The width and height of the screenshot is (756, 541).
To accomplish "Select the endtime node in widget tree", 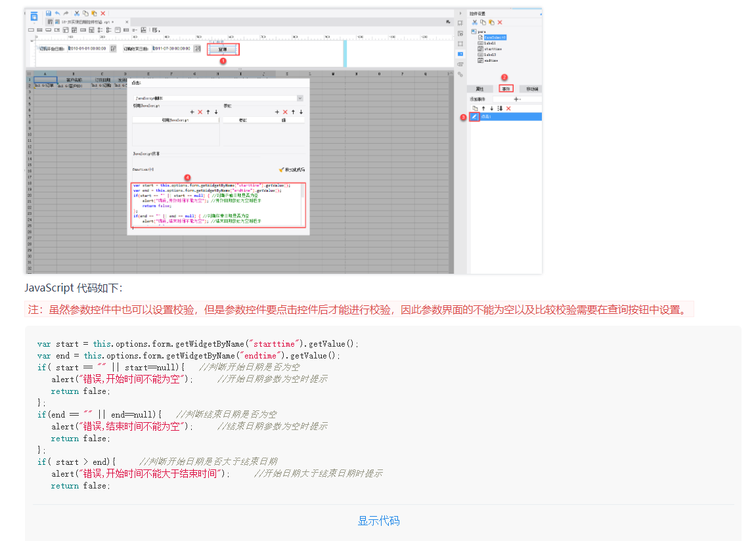I will pyautogui.click(x=488, y=60).
